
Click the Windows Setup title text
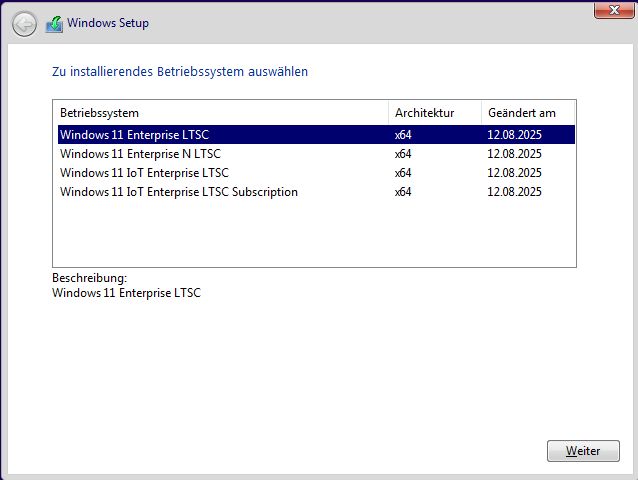tap(108, 23)
